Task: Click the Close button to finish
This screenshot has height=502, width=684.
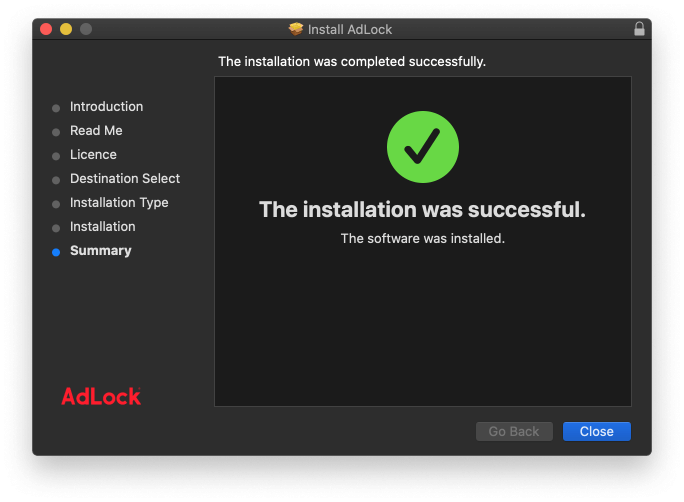Action: tap(597, 431)
